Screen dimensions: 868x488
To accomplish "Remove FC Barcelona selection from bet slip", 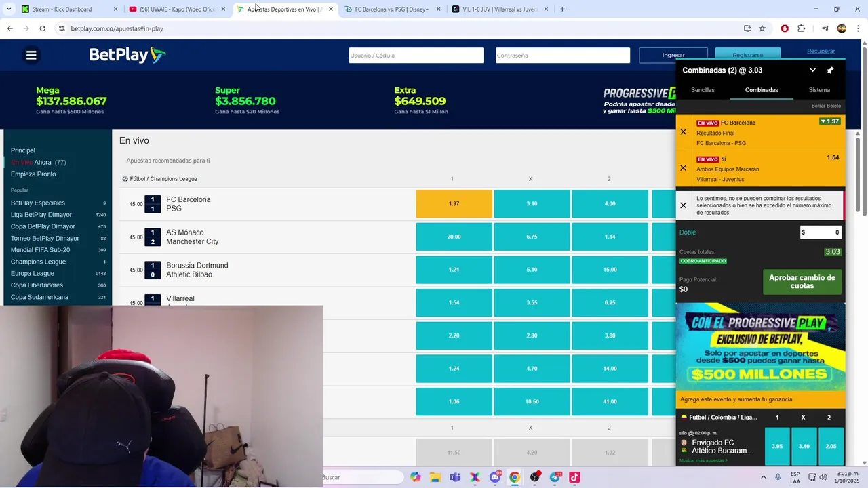I will [683, 132].
